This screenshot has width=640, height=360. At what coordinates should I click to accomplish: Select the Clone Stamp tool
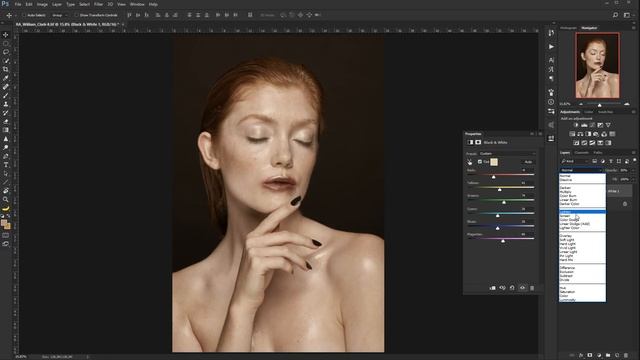pyautogui.click(x=6, y=104)
